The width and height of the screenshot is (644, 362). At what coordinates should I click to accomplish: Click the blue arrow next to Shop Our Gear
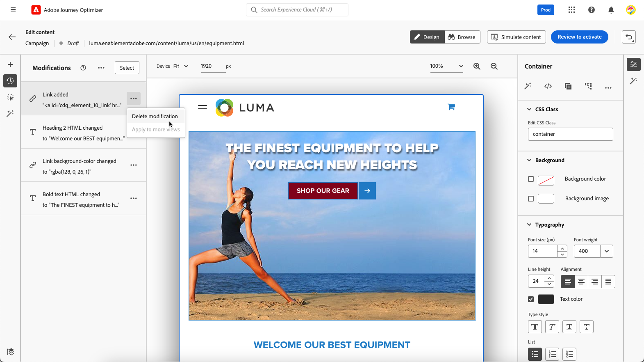tap(367, 191)
